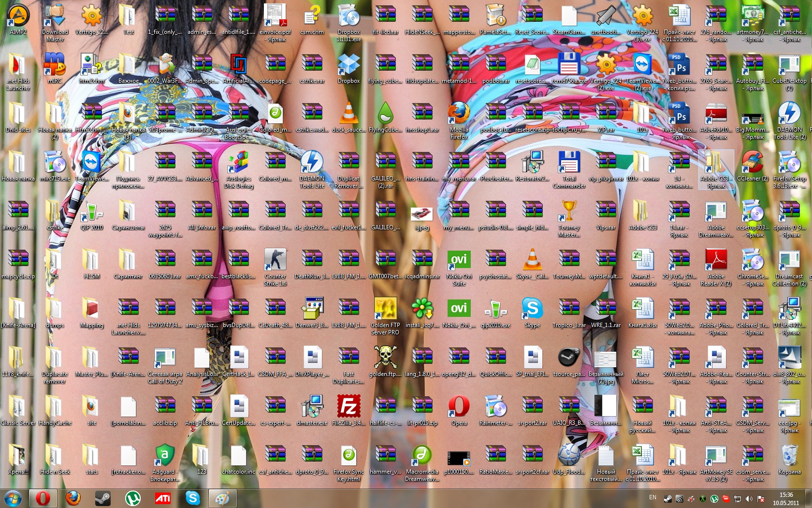Open the ATI taskbar button
The height and width of the screenshot is (508, 812).
(162, 498)
